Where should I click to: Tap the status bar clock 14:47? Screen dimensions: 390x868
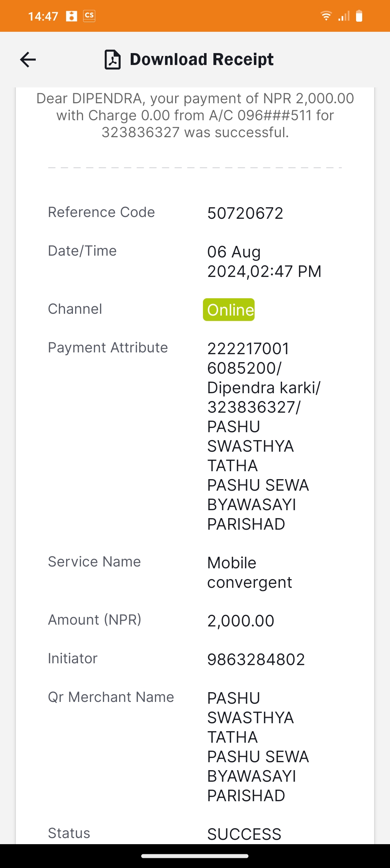[43, 16]
